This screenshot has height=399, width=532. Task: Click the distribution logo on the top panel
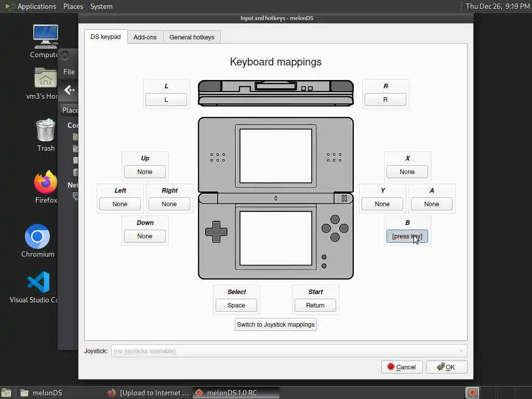click(9, 6)
